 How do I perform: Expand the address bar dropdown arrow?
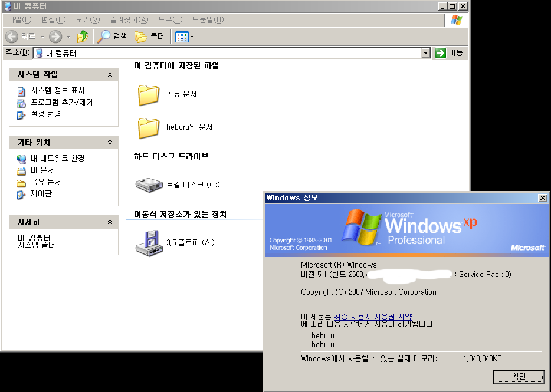pyautogui.click(x=425, y=53)
